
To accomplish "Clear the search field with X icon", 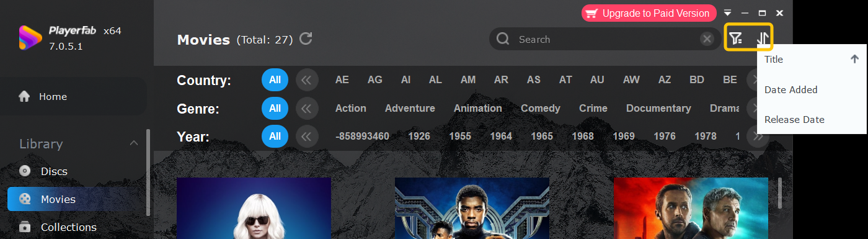I will 707,39.
